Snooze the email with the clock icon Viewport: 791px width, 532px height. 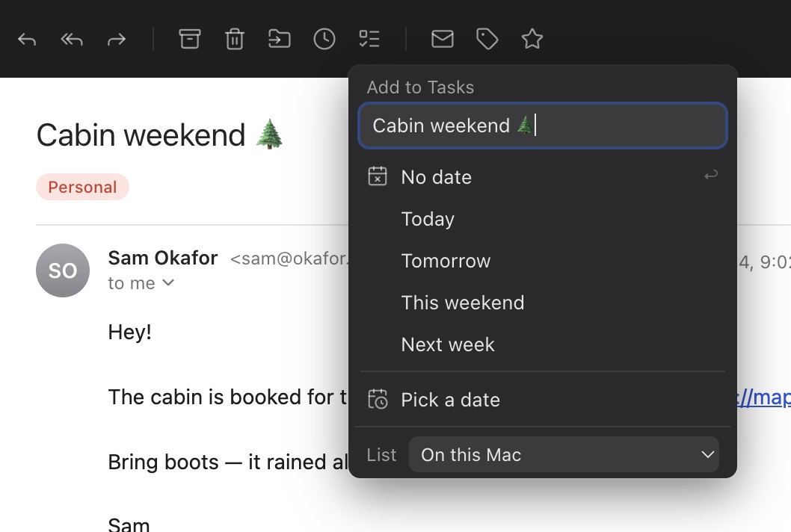coord(324,39)
